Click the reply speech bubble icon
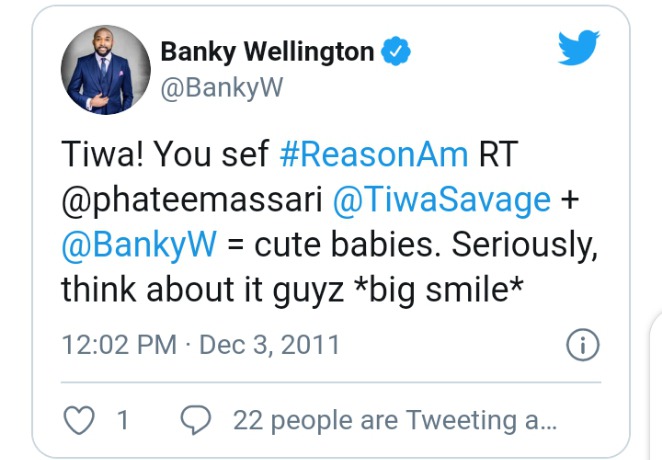Viewport: 662px width, 460px height. tap(196, 420)
